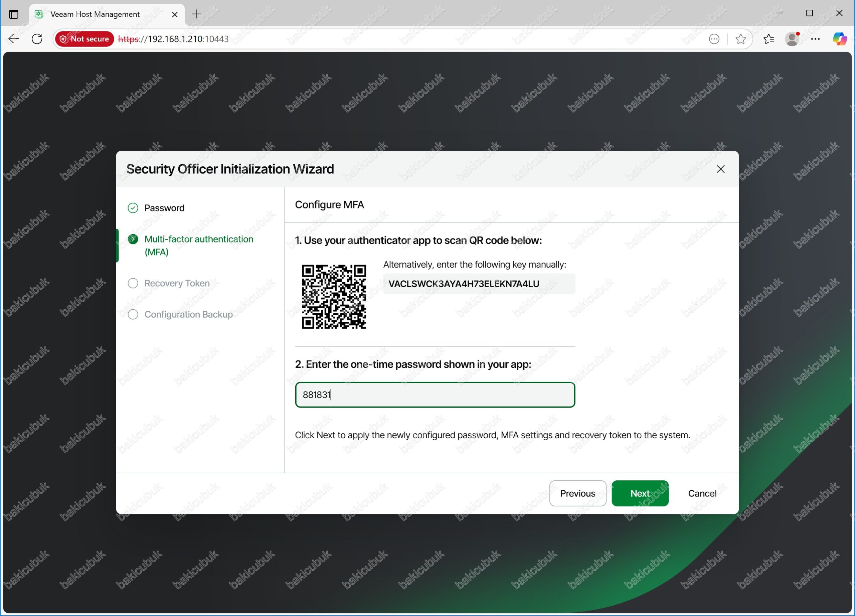Select the Recovery Token step
Viewport: 855px width, 616px height.
coord(177,283)
